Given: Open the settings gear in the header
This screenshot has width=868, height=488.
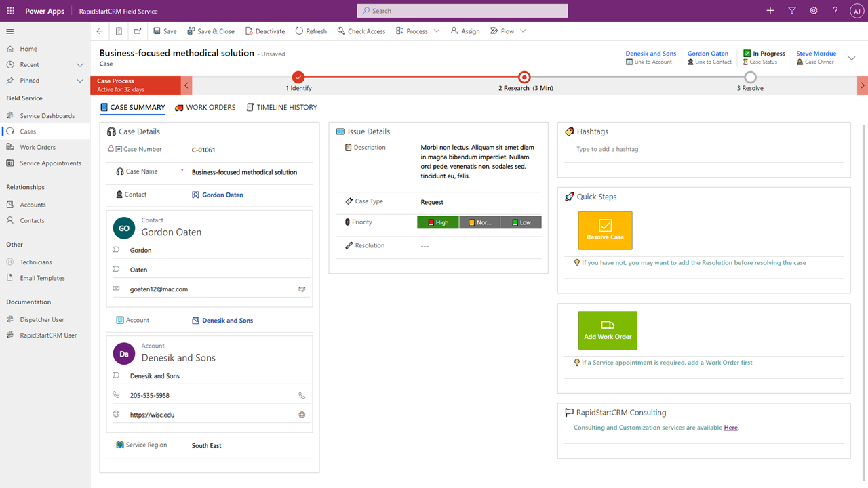Looking at the screenshot, I should 814,11.
